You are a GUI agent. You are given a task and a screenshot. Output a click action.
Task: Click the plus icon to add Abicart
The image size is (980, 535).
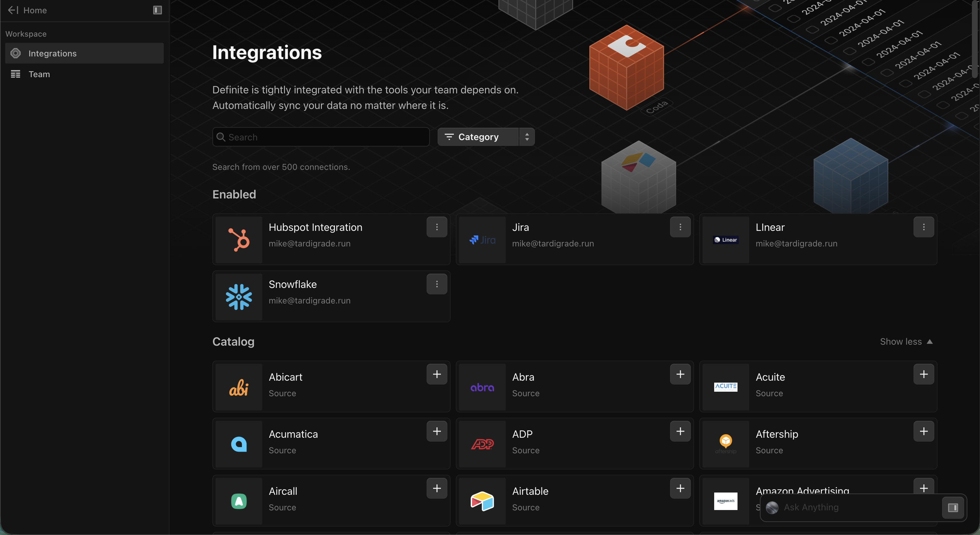tap(437, 374)
